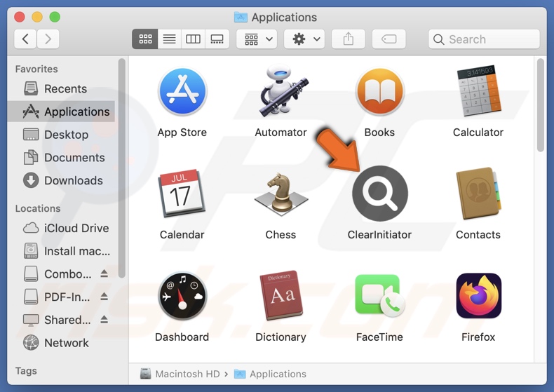
Task: Open Network in the sidebar
Action: click(x=61, y=343)
